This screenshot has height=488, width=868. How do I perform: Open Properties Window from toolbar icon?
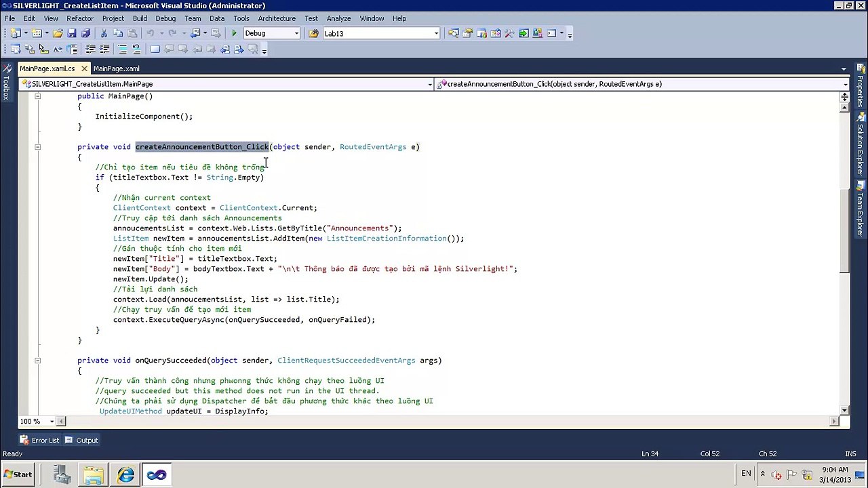(x=467, y=33)
